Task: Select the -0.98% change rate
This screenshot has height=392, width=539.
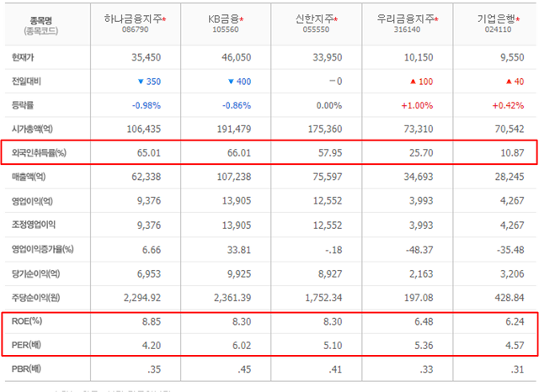Action: (147, 105)
